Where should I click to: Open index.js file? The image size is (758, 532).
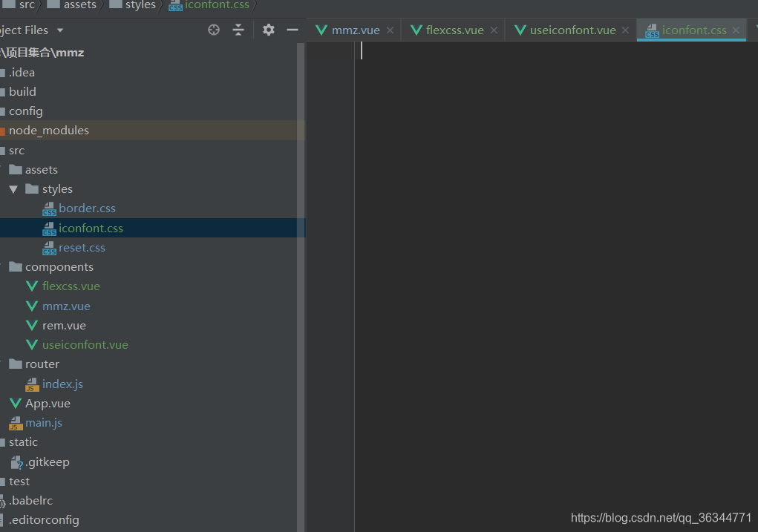[62, 384]
